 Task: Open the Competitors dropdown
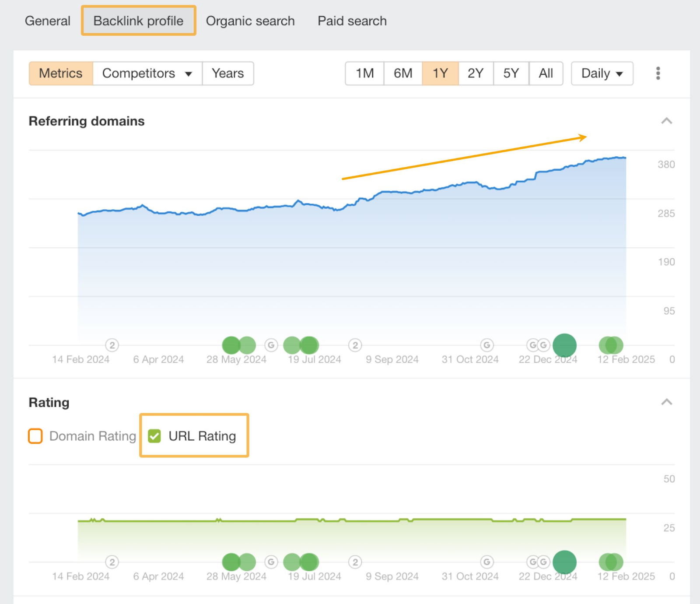click(x=147, y=74)
